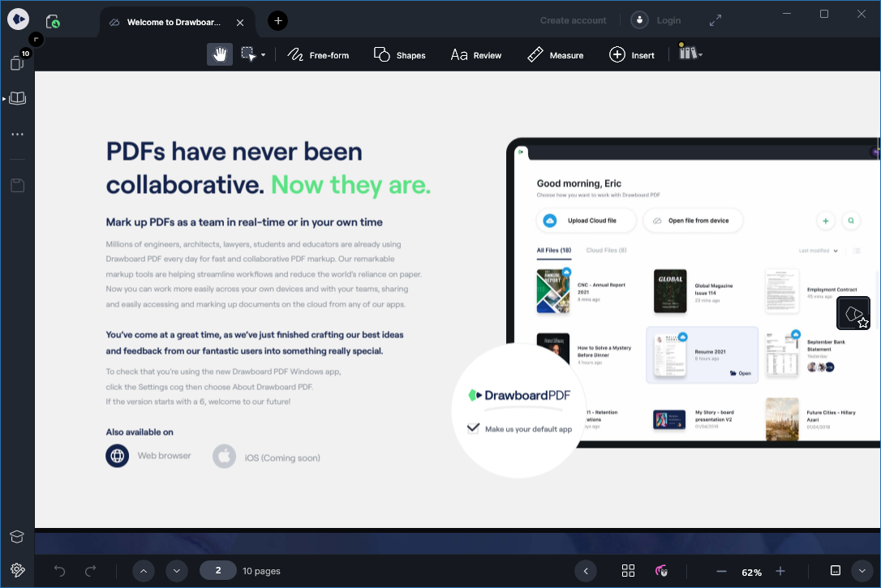881x588 pixels.
Task: Open the Insert tools menu
Action: coord(631,55)
